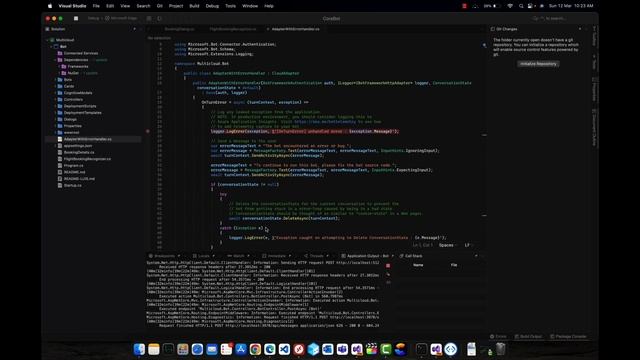Open Final Cut Pro from the Dock

(371, 349)
